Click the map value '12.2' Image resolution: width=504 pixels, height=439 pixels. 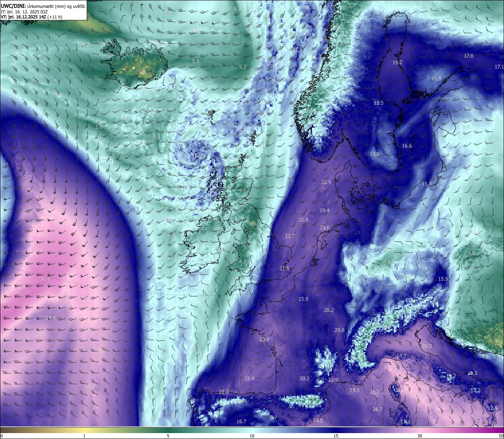tap(475, 390)
